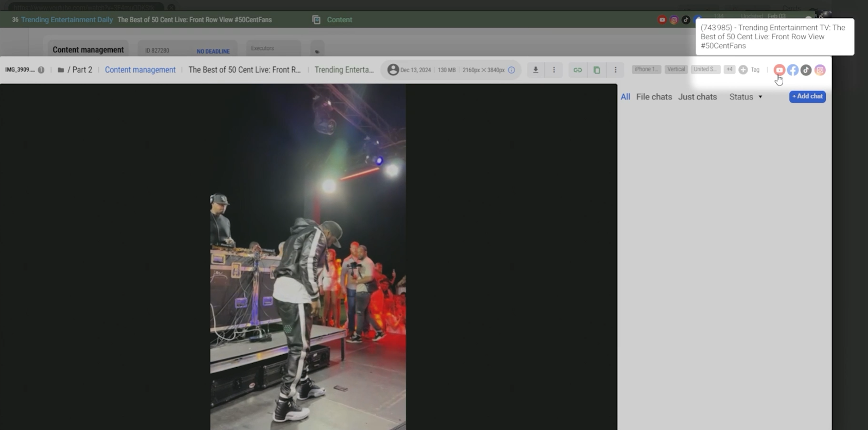Open the Status filter dropdown
Image resolution: width=868 pixels, height=430 pixels.
click(746, 97)
